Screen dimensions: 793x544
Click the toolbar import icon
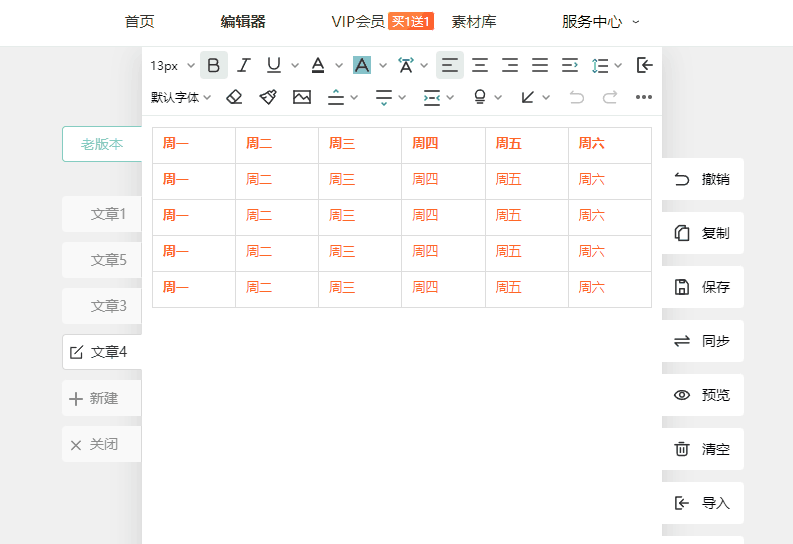click(x=644, y=65)
